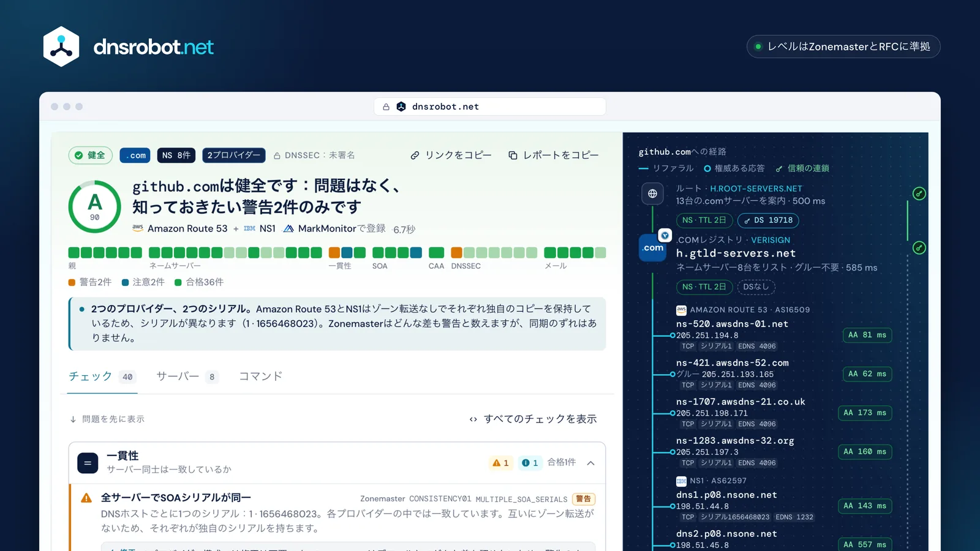Click the first 親 green status square

pos(73,252)
